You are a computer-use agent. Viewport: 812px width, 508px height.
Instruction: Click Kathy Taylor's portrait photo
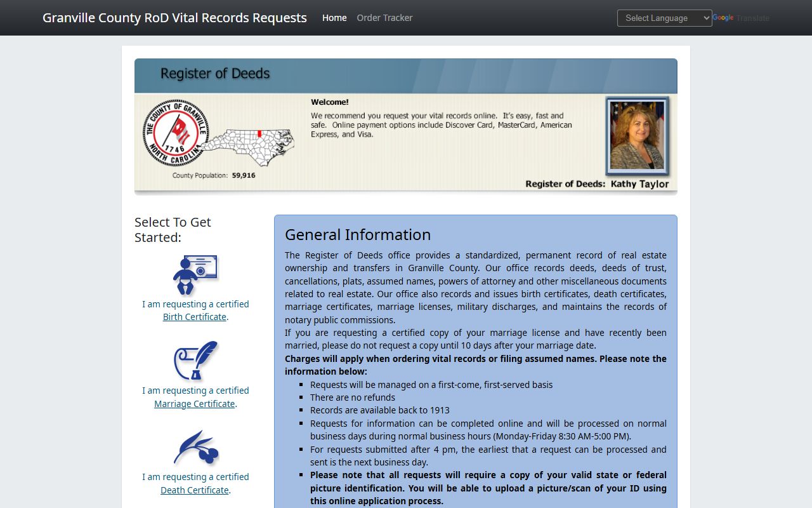[x=638, y=136]
